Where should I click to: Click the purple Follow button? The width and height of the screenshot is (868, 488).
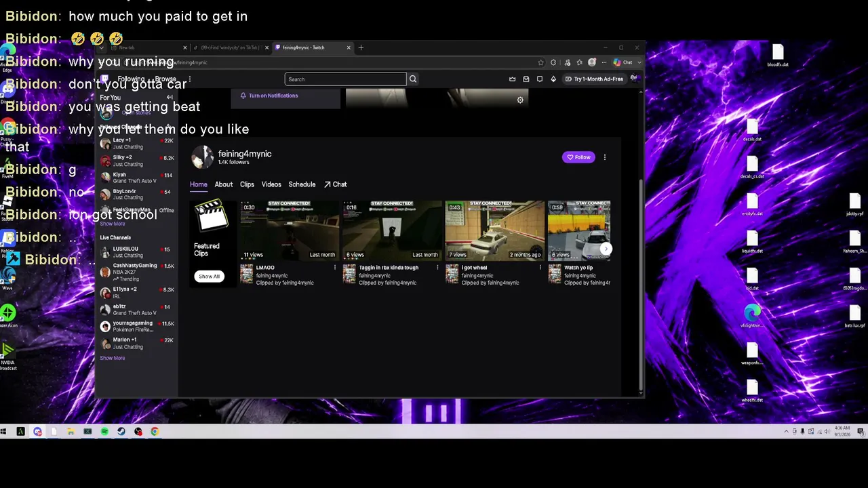click(578, 157)
